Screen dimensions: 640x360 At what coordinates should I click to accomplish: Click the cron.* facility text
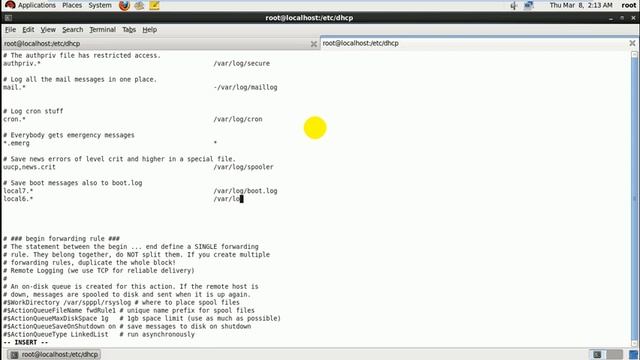click(x=14, y=119)
